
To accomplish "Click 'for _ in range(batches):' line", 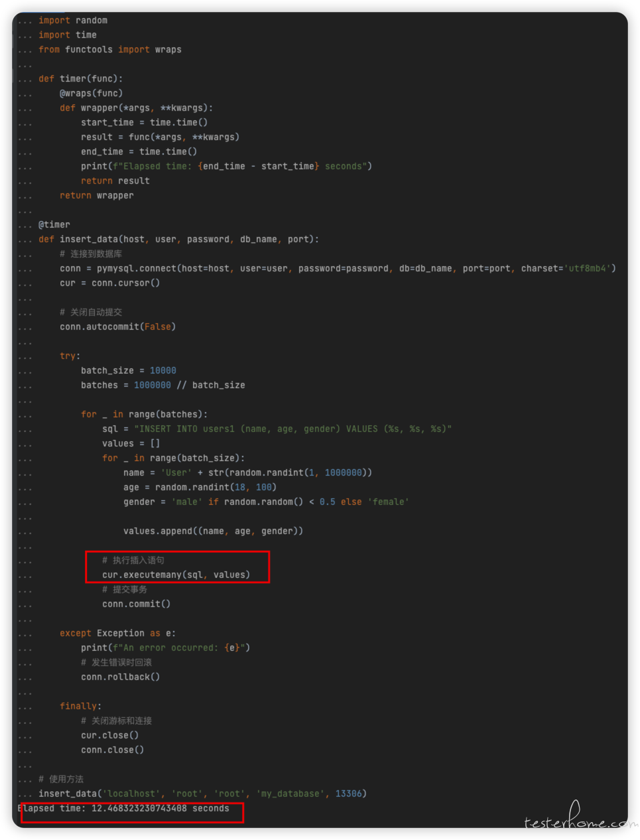I will (145, 415).
